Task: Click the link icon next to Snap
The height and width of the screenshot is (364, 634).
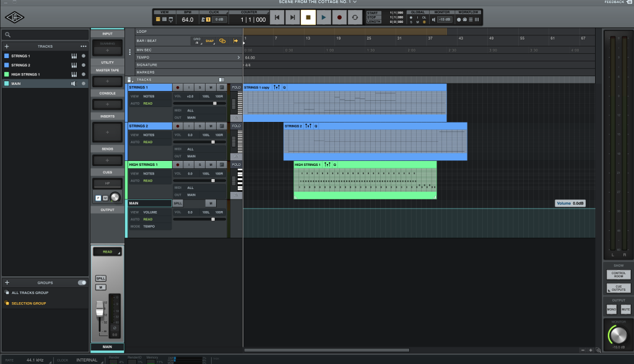Action: coord(222,41)
